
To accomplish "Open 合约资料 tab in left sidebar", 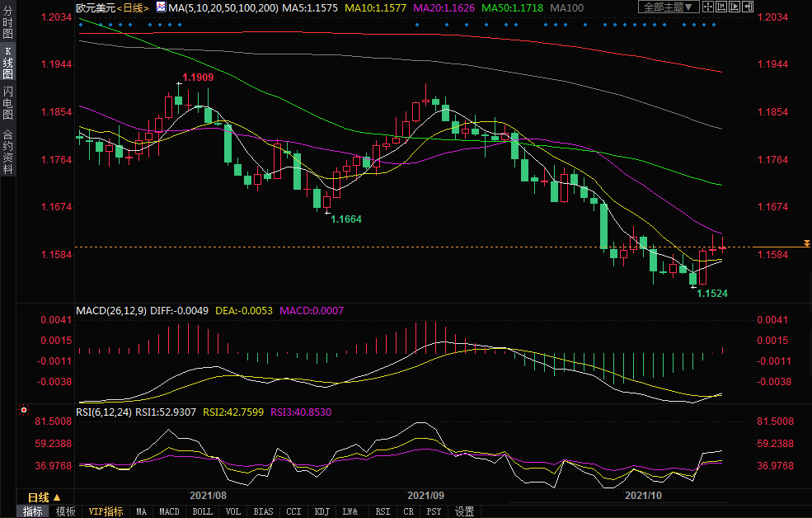I will pyautogui.click(x=7, y=152).
